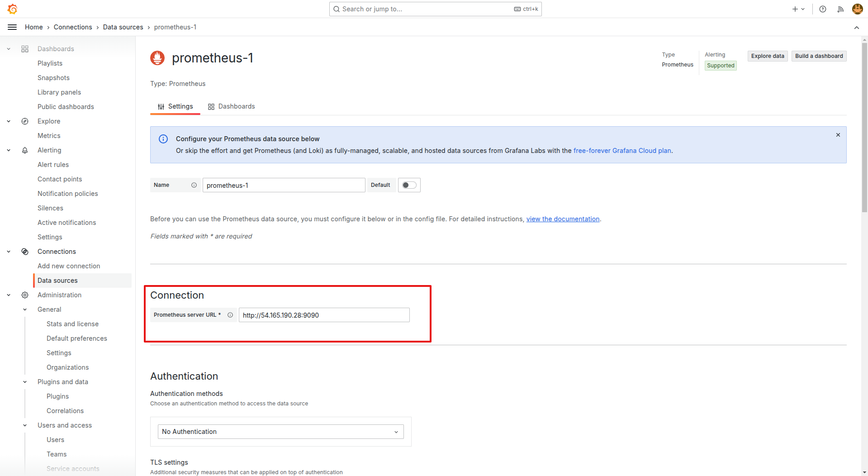Click the Dashboards grid icon in sidebar
The image size is (868, 476).
tap(25, 49)
